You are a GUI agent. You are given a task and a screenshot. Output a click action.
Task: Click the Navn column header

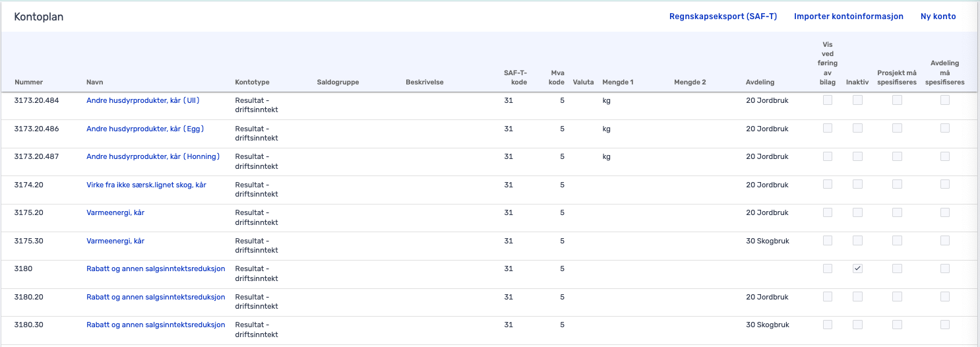pyautogui.click(x=94, y=82)
